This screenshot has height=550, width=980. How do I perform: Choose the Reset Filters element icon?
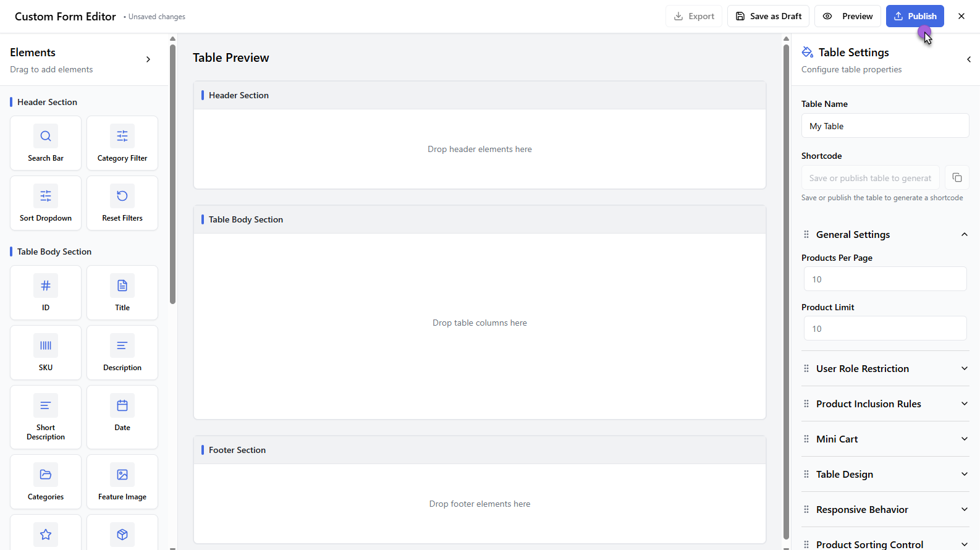(122, 196)
